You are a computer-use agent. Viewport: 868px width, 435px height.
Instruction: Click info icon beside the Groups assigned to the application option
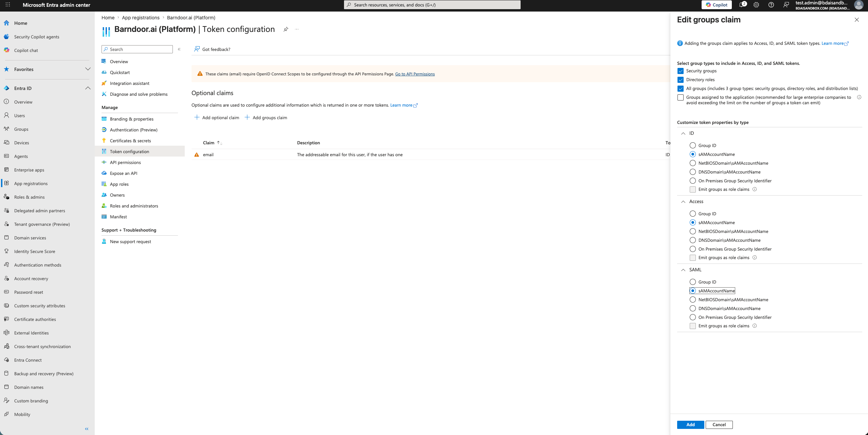point(859,97)
